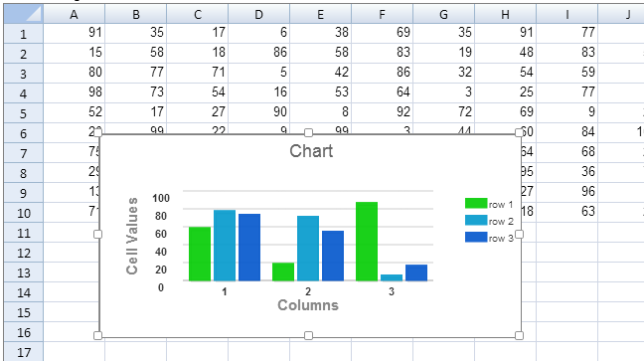Click cell A1 containing 91
This screenshot has width=644, height=361.
pyautogui.click(x=74, y=32)
